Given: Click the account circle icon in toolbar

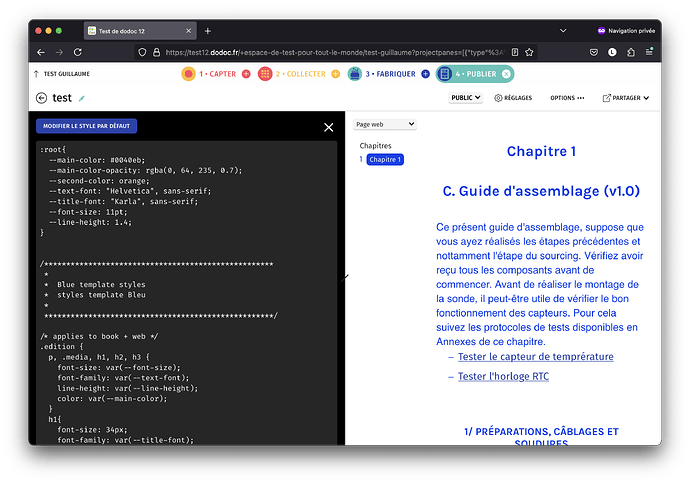Looking at the screenshot, I should click(612, 52).
